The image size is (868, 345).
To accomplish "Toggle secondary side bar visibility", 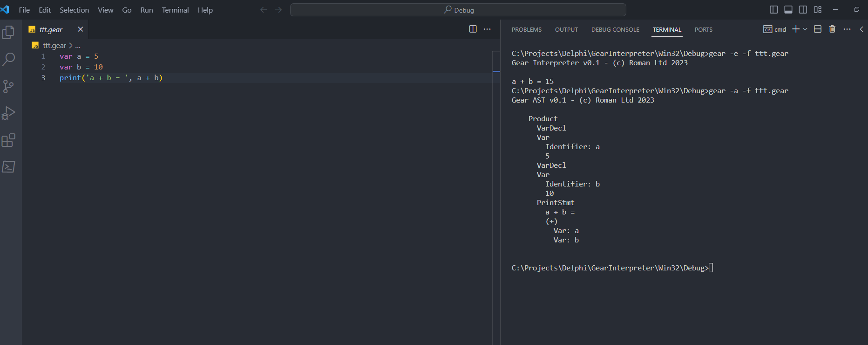I will point(803,10).
